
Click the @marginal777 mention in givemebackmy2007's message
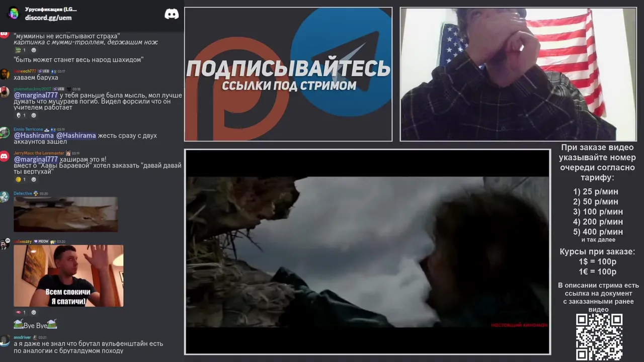(x=36, y=96)
